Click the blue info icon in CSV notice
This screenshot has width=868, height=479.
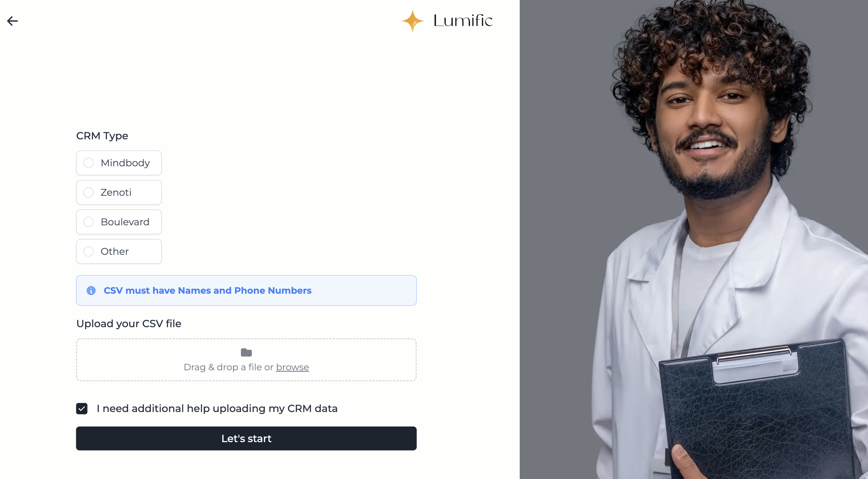click(x=91, y=290)
